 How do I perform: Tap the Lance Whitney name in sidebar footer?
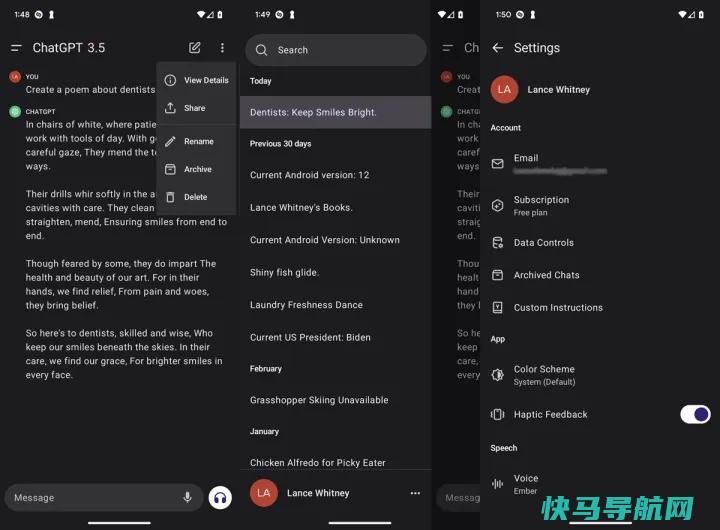(318, 493)
